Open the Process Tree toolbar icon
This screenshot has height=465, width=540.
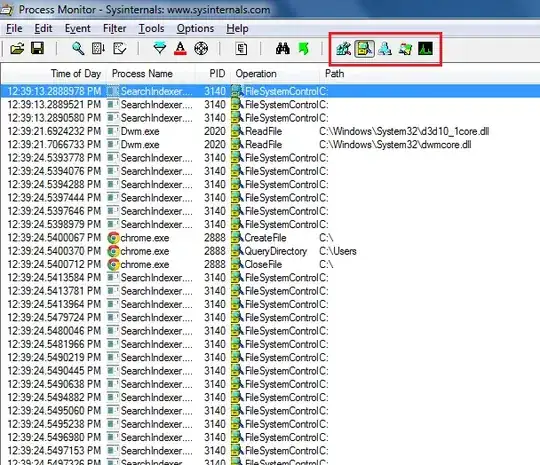click(241, 49)
